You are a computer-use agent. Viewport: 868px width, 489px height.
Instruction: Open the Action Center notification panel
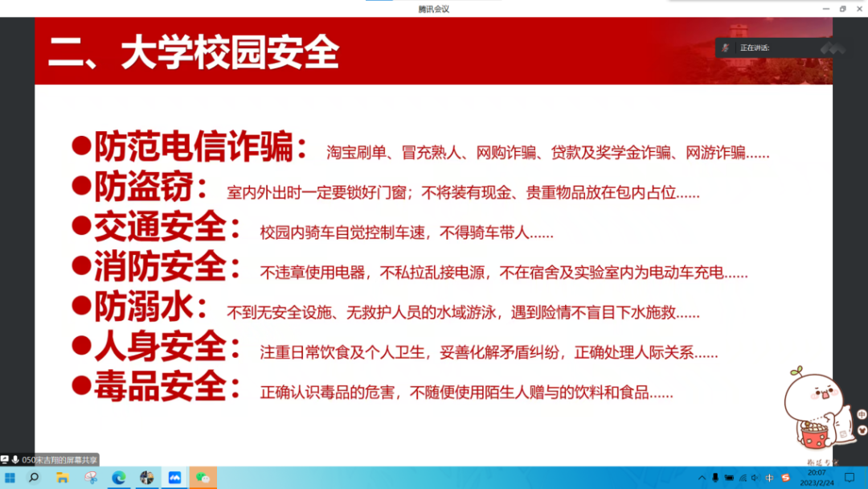(x=850, y=478)
